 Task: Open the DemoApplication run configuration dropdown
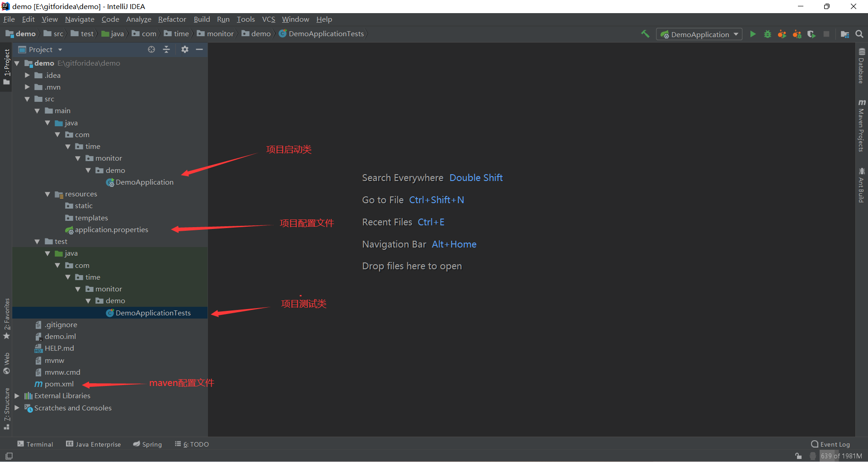(699, 34)
